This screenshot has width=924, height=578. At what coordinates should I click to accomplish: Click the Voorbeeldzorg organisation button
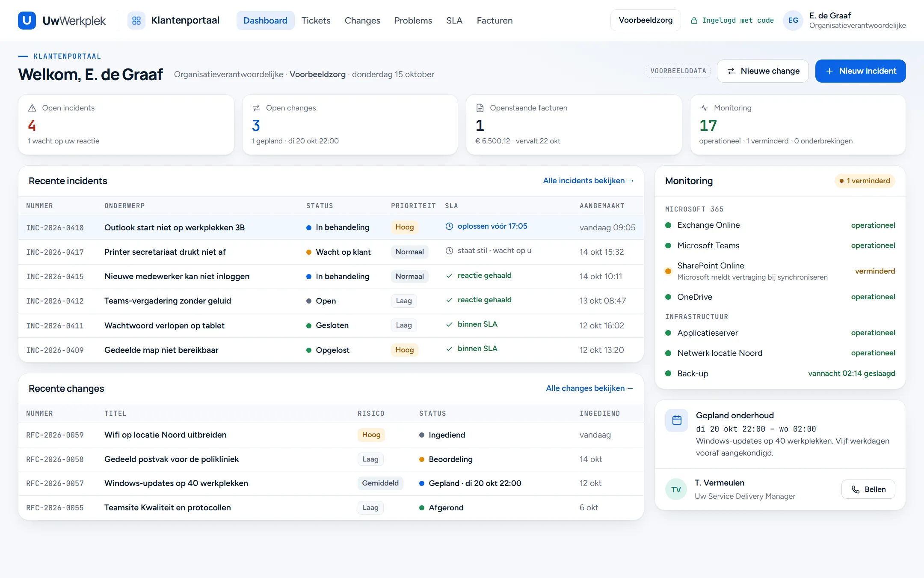tap(646, 20)
